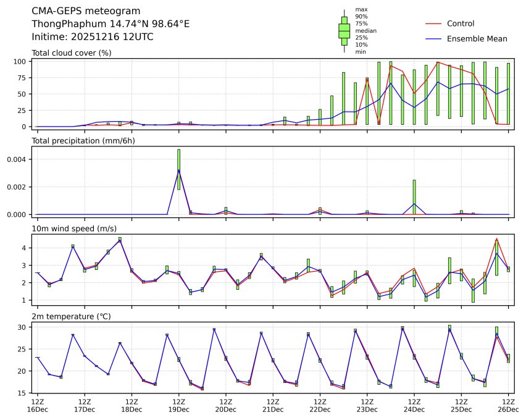
Task: Click the '25%' label in box legend
Action: coord(361,38)
